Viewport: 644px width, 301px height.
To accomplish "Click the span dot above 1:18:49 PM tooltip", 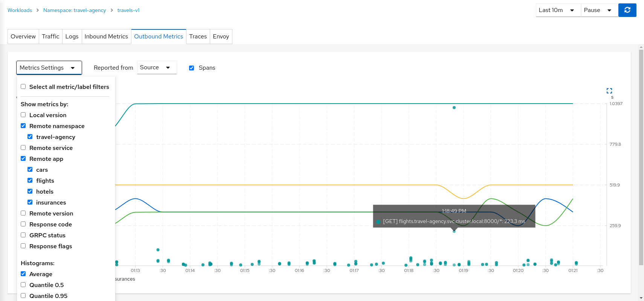I will click(454, 108).
